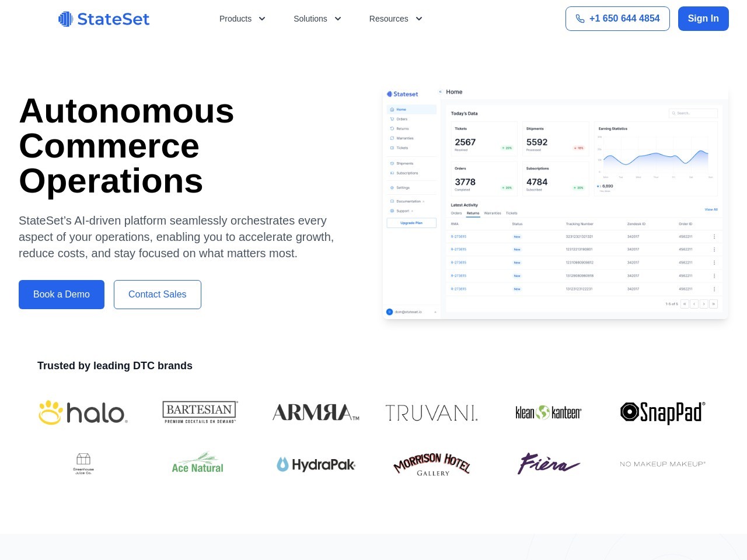Click the HydraPak brand logo
Image resolution: width=747 pixels, height=560 pixels.
316,464
